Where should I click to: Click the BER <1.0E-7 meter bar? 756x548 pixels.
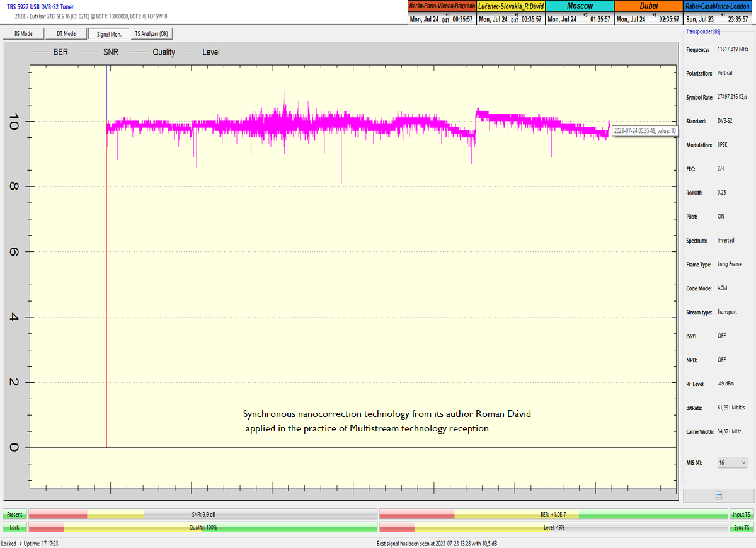click(x=553, y=515)
